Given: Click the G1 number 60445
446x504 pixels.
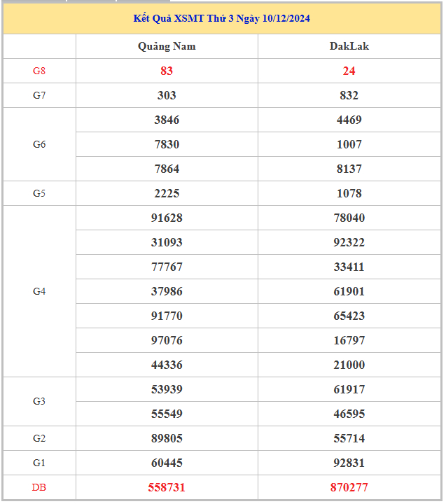Looking at the screenshot, I should click(167, 463).
